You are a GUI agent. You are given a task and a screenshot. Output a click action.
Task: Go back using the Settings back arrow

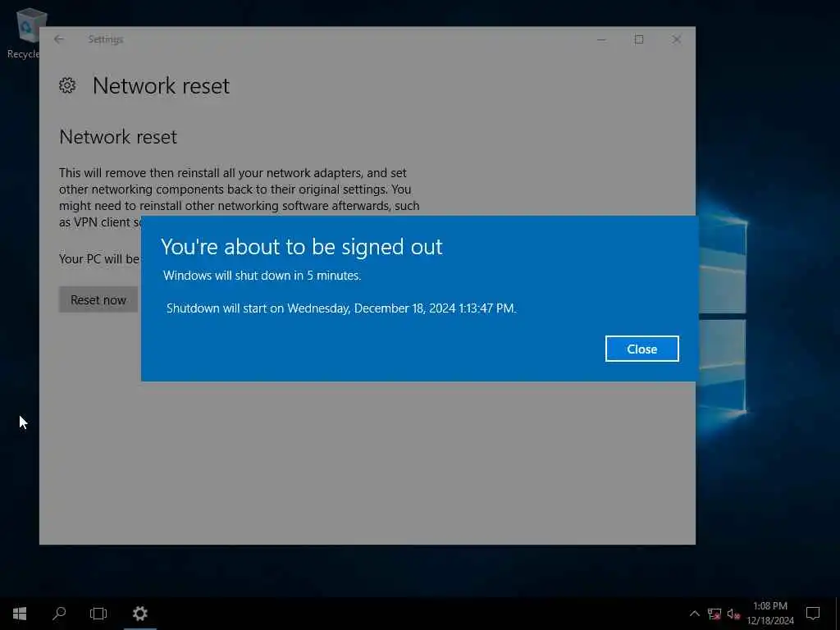tap(59, 39)
